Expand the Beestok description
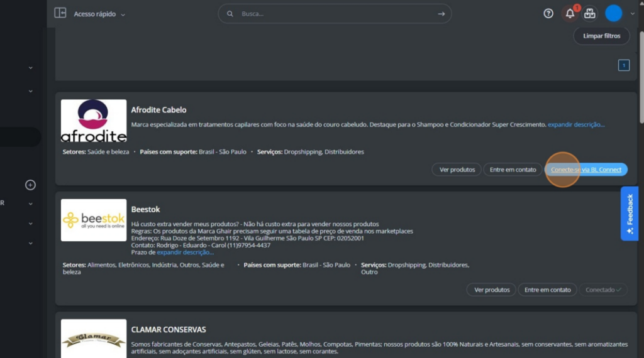Viewport: 644px width, 358px height. 186,252
